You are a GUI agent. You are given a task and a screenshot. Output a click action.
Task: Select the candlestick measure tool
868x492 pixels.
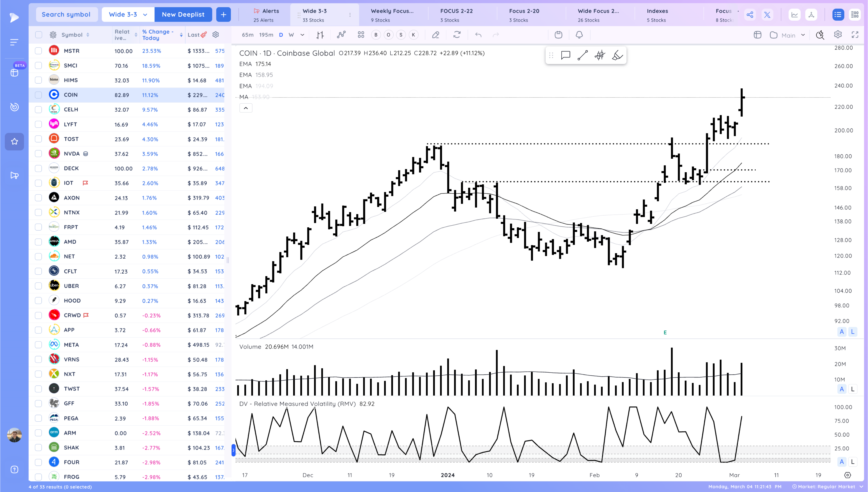(600, 55)
